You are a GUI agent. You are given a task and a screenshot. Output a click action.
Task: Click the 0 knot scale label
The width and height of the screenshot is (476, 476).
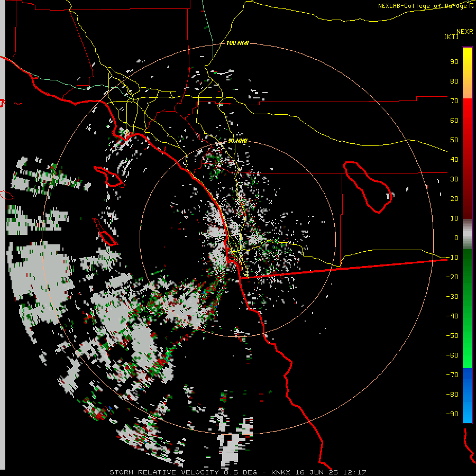(456, 237)
